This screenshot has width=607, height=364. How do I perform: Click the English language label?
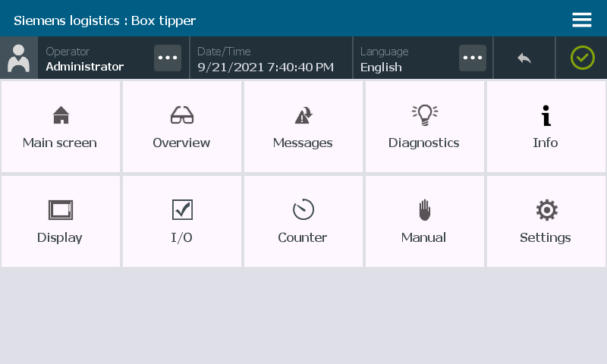click(x=381, y=67)
